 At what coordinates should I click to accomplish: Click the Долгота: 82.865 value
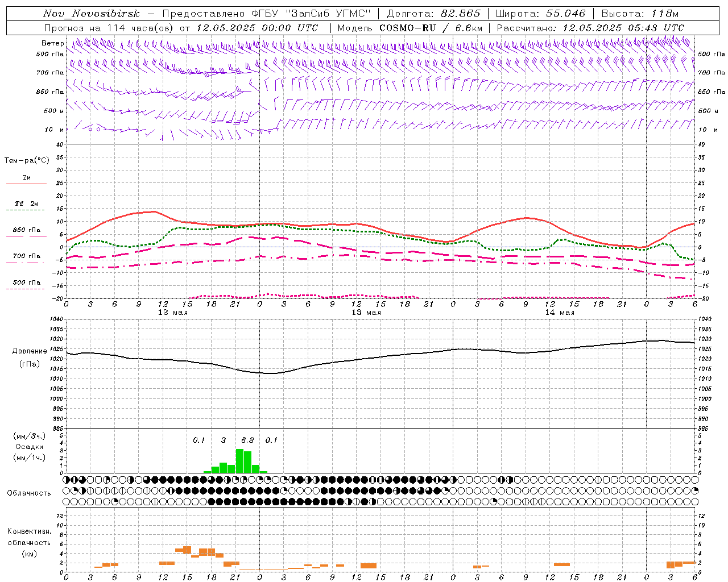433,14
